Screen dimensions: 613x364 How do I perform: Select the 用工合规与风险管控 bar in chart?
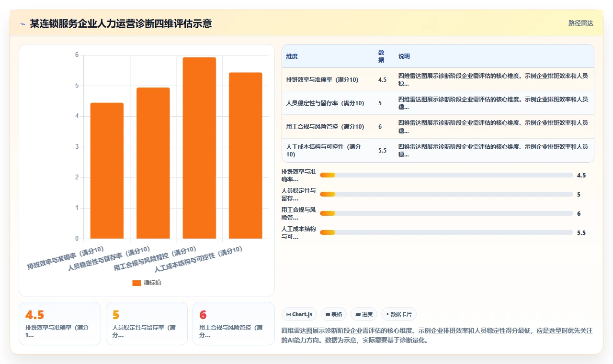pyautogui.click(x=199, y=148)
